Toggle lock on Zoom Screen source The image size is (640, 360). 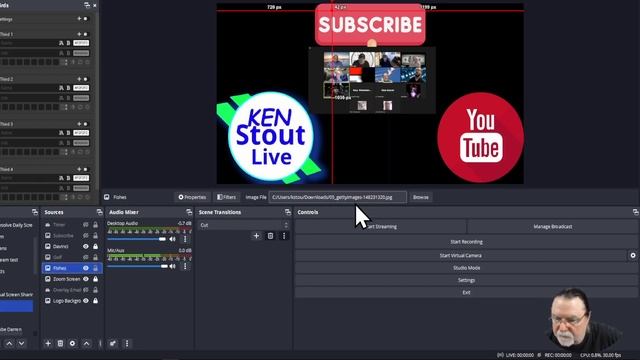click(x=95, y=279)
